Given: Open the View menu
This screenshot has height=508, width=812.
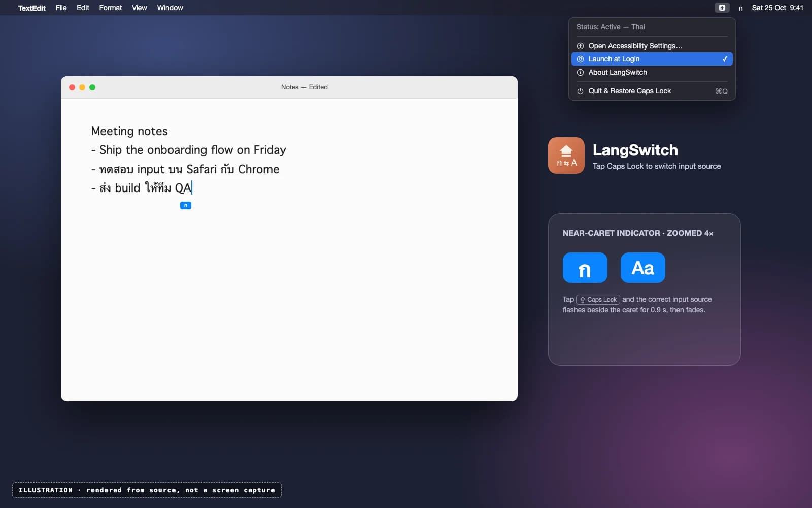Looking at the screenshot, I should (x=140, y=8).
